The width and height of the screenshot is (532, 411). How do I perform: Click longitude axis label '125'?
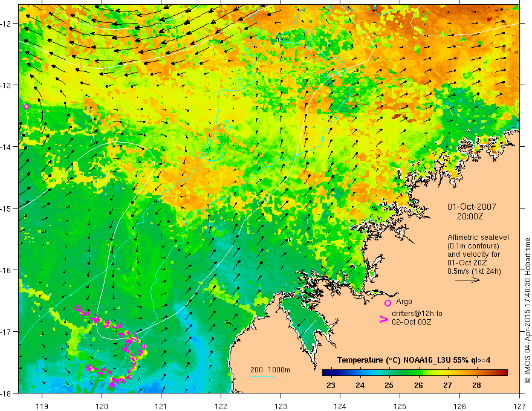[x=400, y=406]
